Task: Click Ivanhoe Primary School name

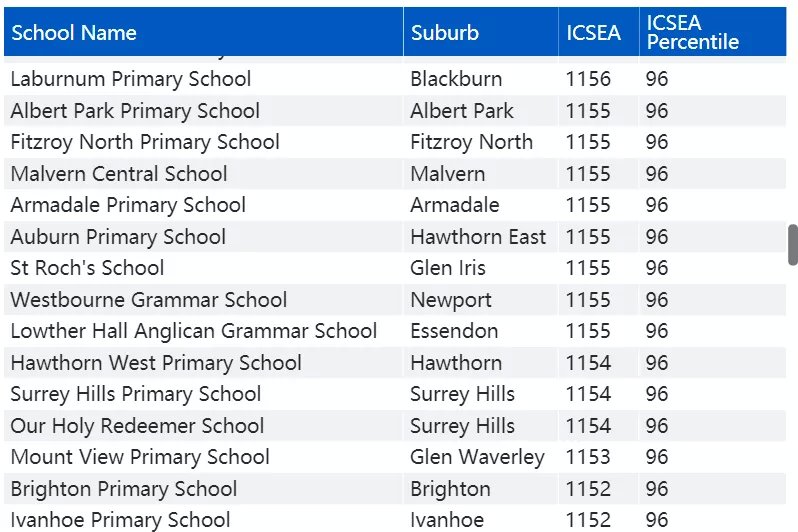Action: point(120,520)
